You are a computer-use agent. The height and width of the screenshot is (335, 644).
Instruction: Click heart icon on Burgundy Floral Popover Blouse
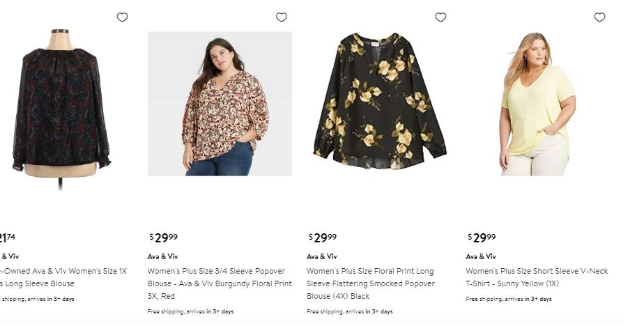[282, 17]
